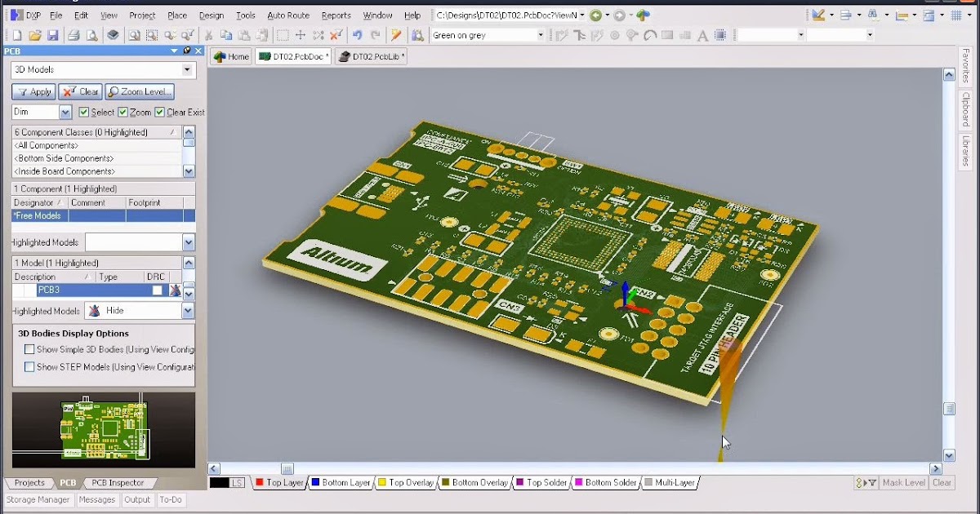
Task: Select the Place String text tool
Action: [702, 35]
